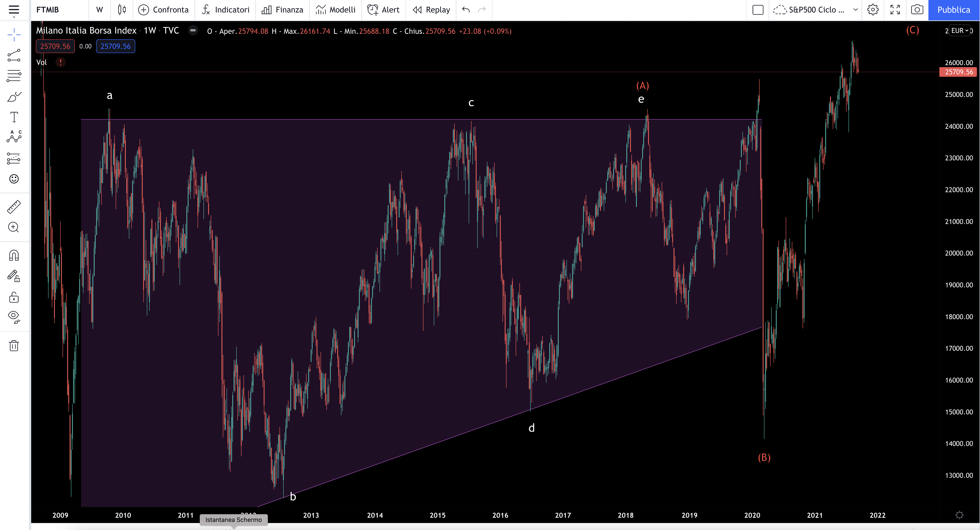Select the white 'e' wave label
The height and width of the screenshot is (530, 980).
pyautogui.click(x=641, y=99)
